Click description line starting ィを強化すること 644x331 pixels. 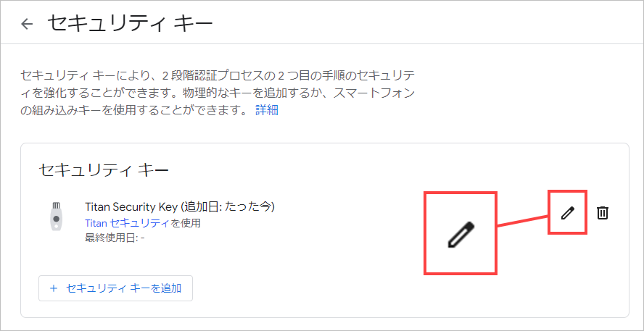coord(218,93)
